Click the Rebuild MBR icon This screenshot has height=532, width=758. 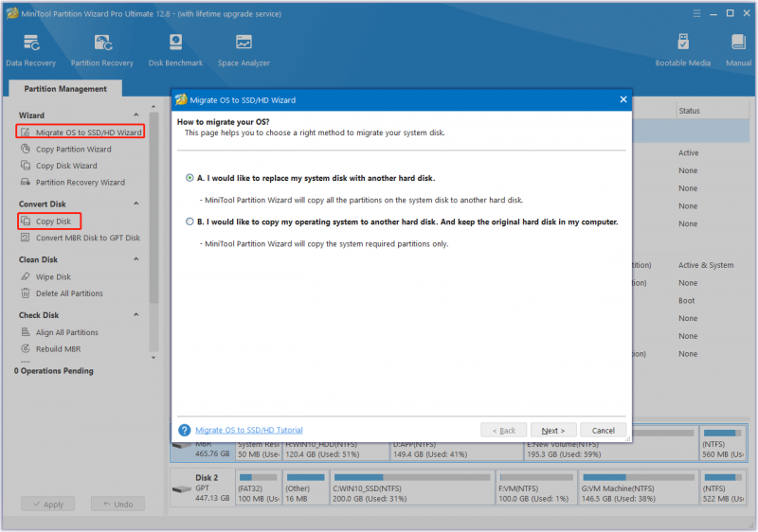click(x=26, y=348)
